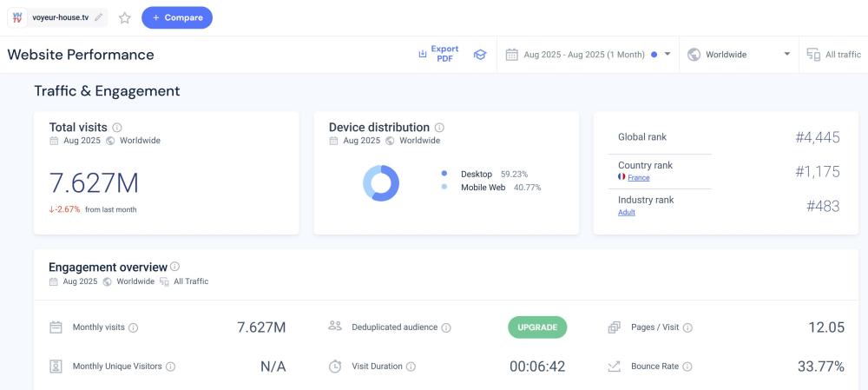
Task: Star the website as favorite
Action: pos(124,17)
